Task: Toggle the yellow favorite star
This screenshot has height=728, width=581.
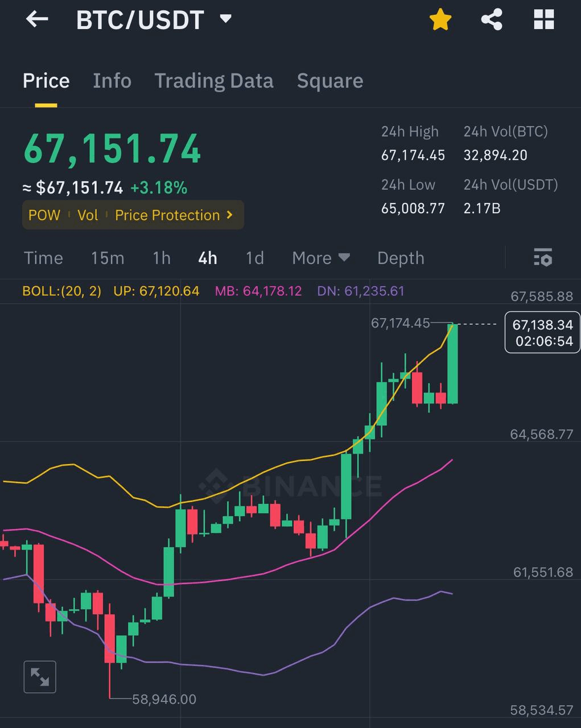Action: [x=440, y=20]
